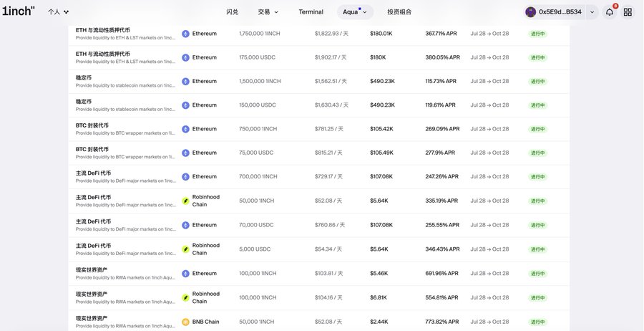Click the $2.44K liquidity value
Viewport: 644px width, 331px height.
(x=379, y=322)
